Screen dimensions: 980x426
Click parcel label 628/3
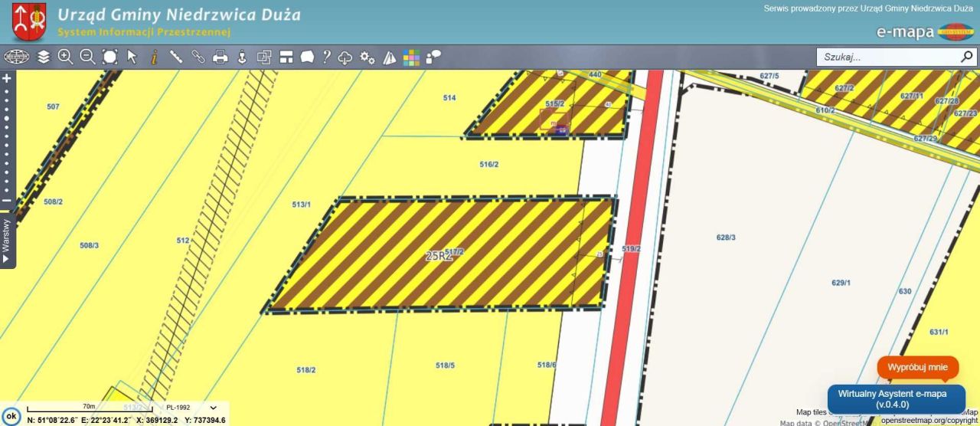coord(726,238)
